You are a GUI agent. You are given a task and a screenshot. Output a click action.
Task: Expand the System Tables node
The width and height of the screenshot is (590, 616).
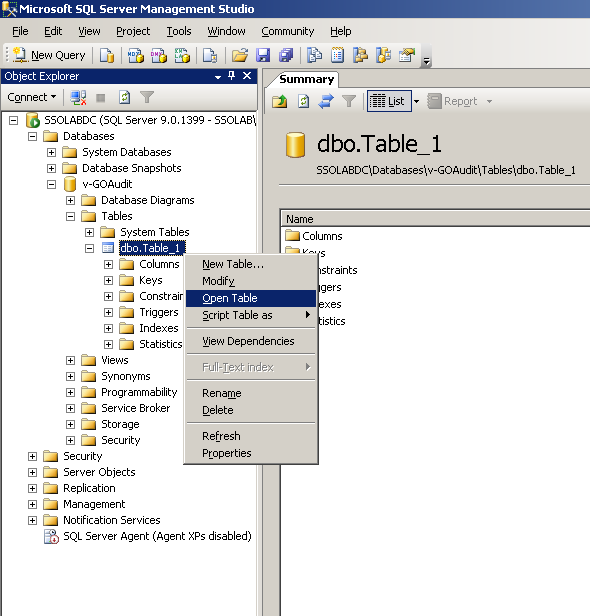coord(90,233)
